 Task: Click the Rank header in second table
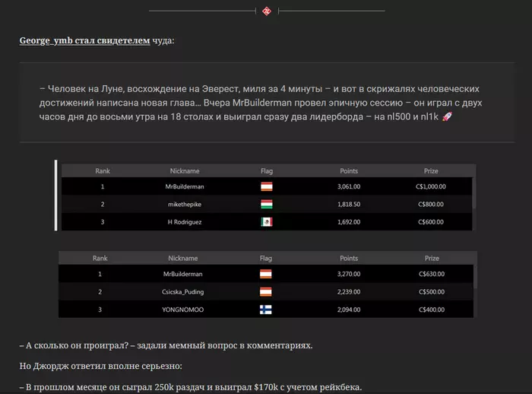100,258
